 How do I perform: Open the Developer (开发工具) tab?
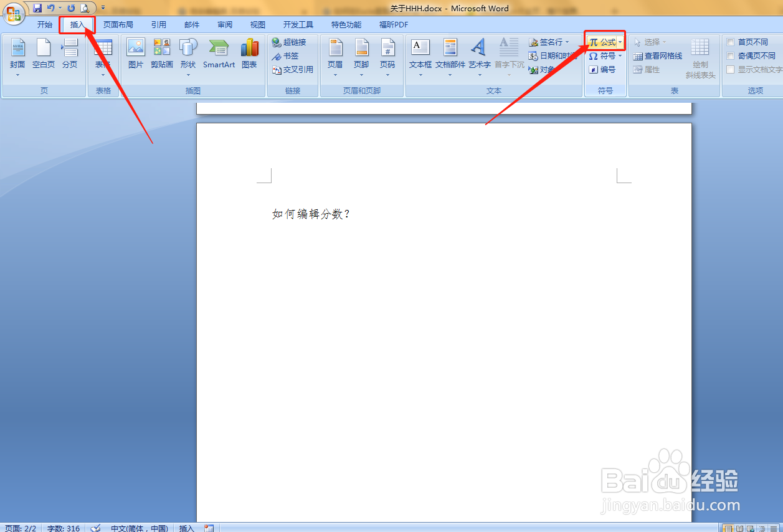pos(298,25)
